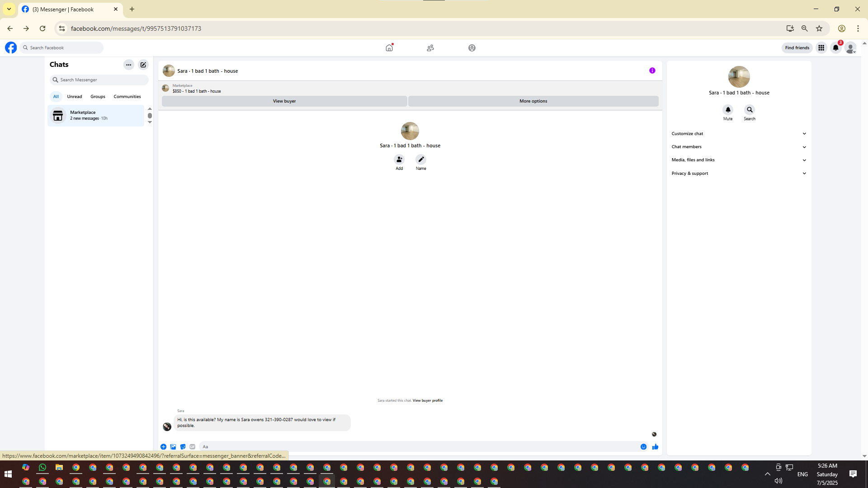The height and width of the screenshot is (488, 868).
Task: Click the thumbs-up like send icon
Action: pyautogui.click(x=655, y=446)
